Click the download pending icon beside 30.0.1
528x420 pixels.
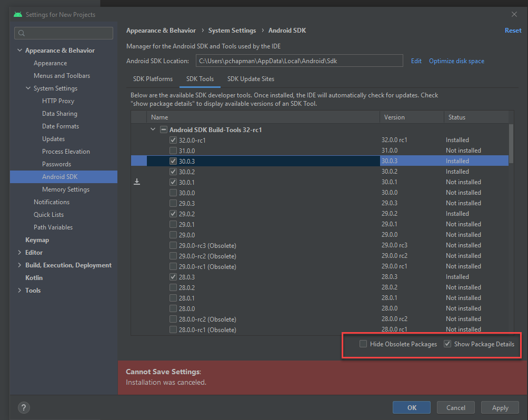tap(137, 182)
